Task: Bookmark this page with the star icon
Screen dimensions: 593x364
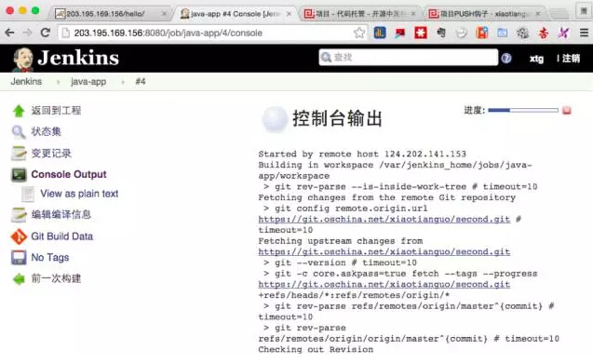Action: 359,33
